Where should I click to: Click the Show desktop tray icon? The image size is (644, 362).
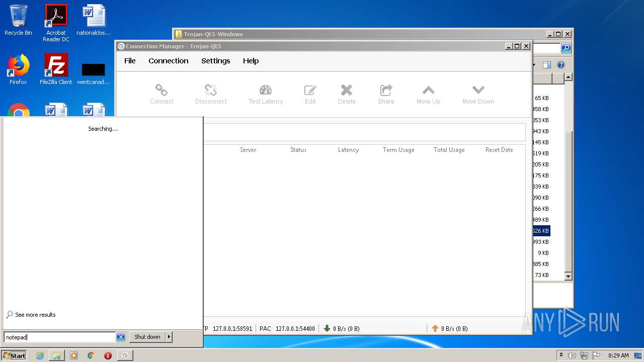coord(638,355)
